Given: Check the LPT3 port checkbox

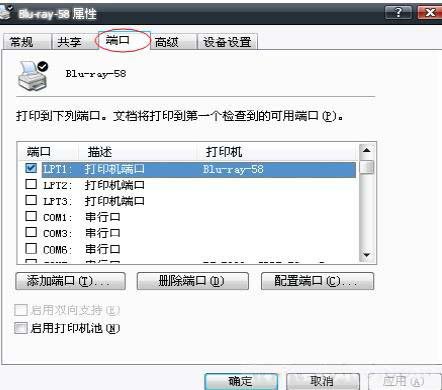Looking at the screenshot, I should pos(31,200).
